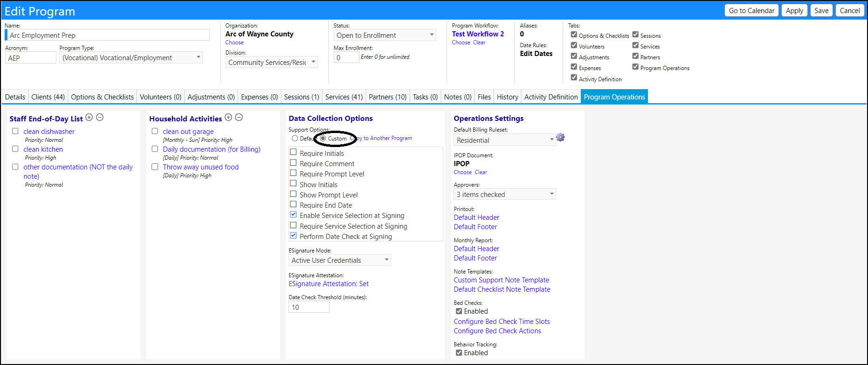Clear the IPOP document
The height and width of the screenshot is (365, 868).
481,172
